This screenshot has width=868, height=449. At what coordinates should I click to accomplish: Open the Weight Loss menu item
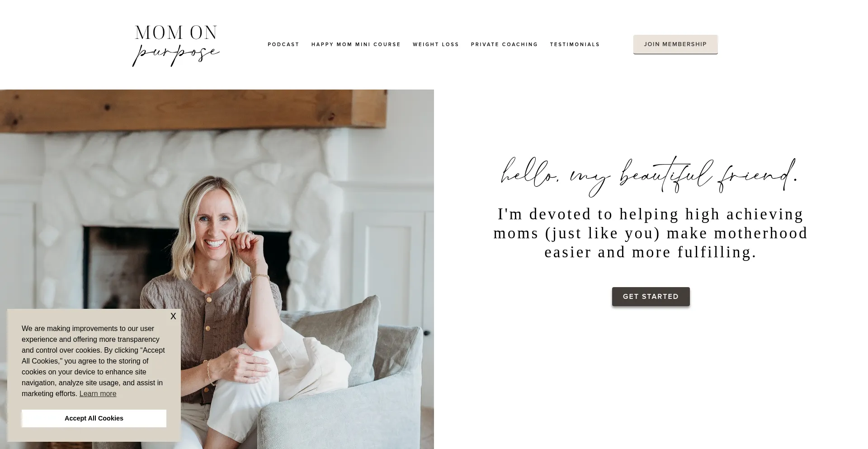(x=436, y=44)
